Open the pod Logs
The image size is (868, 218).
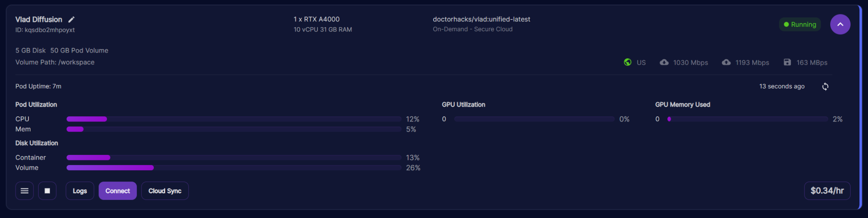pyautogui.click(x=80, y=191)
